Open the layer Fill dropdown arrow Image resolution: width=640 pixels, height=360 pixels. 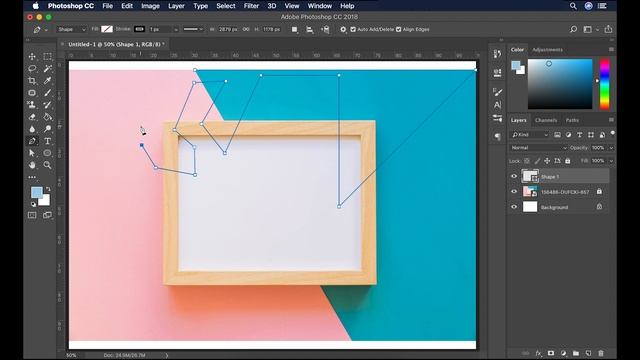tap(611, 161)
